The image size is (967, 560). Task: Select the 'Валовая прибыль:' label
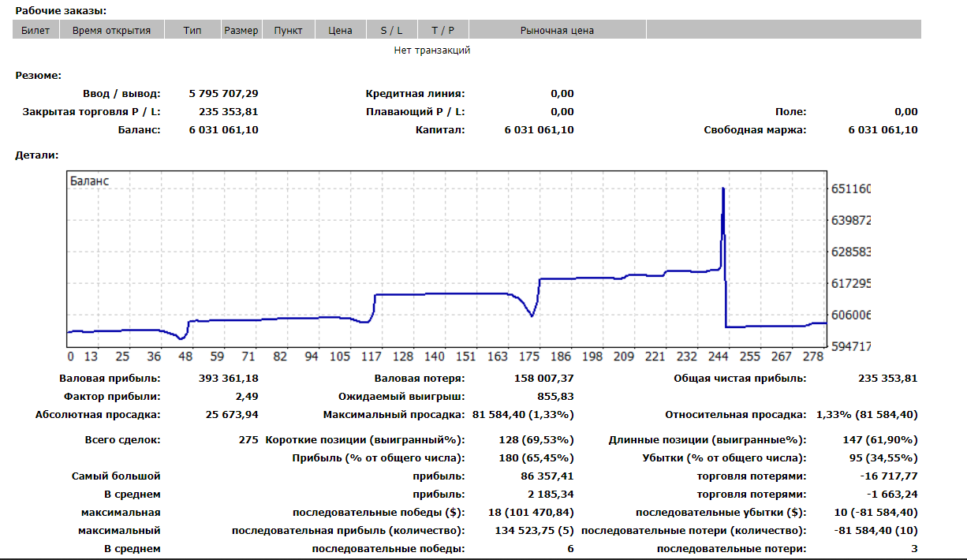click(110, 379)
